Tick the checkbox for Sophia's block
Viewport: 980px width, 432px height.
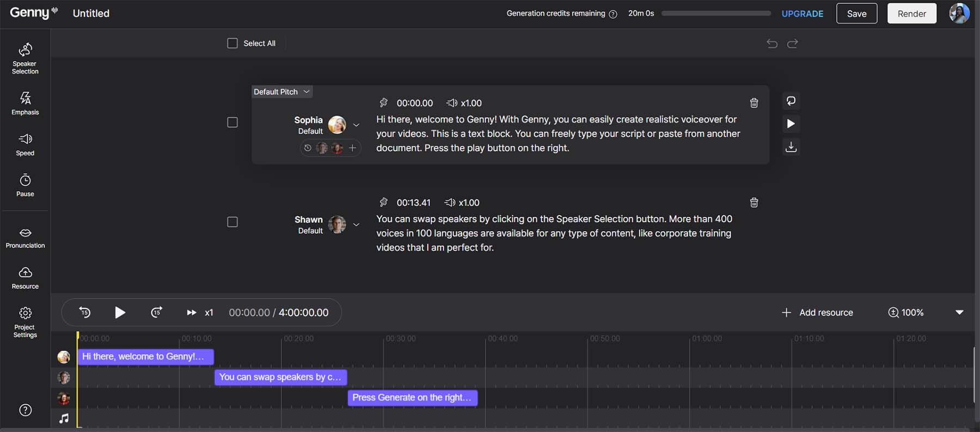pyautogui.click(x=232, y=123)
